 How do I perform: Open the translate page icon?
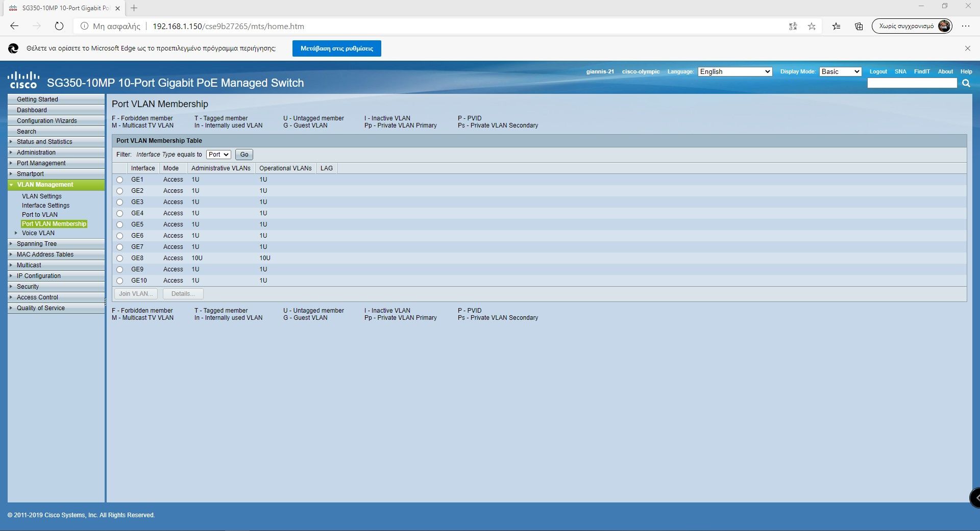(x=793, y=26)
